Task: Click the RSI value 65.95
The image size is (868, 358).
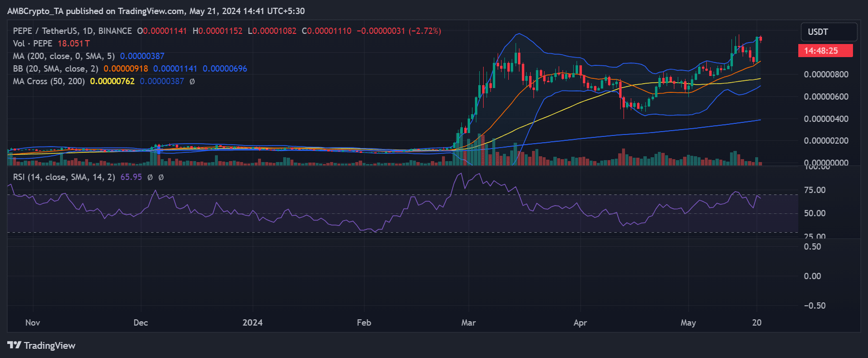Action: click(x=131, y=177)
